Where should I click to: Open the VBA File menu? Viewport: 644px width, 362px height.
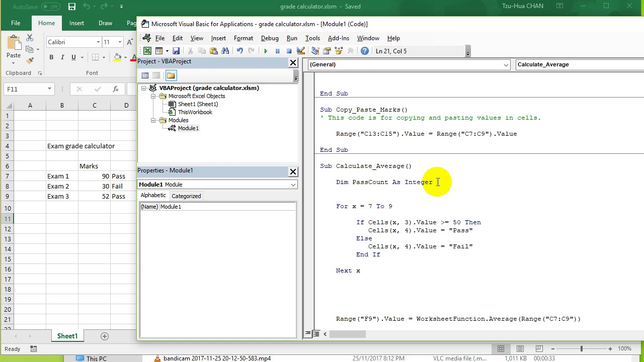click(x=159, y=38)
